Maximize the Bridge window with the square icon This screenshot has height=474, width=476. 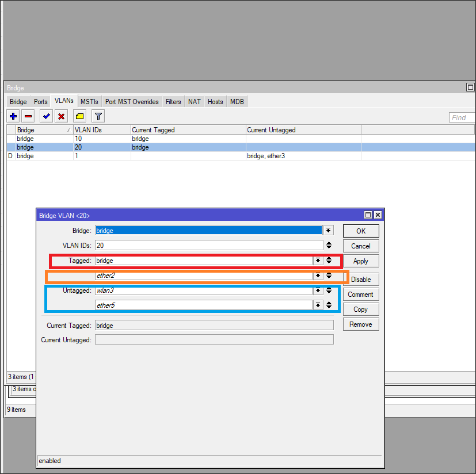click(x=470, y=87)
